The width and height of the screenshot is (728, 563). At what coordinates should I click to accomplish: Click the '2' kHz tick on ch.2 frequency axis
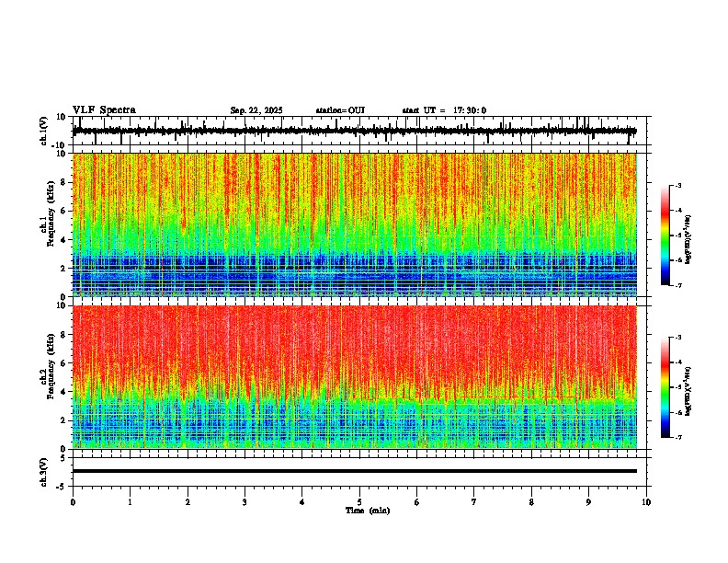(x=64, y=420)
